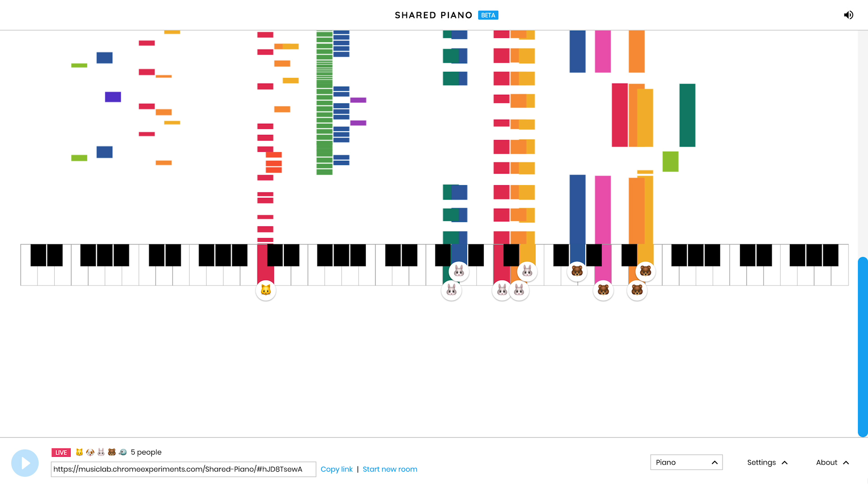This screenshot has width=868, height=488.
Task: Click the play button bottom left
Action: (x=24, y=463)
